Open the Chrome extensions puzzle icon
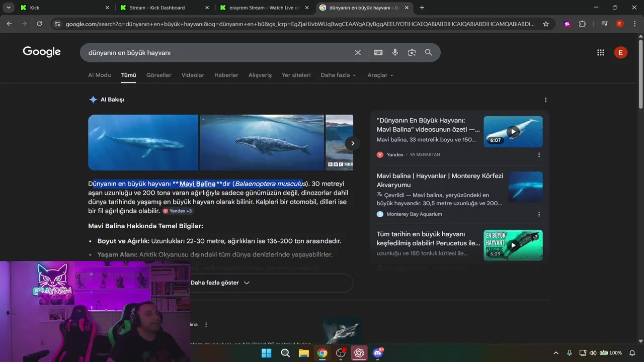 point(583,24)
